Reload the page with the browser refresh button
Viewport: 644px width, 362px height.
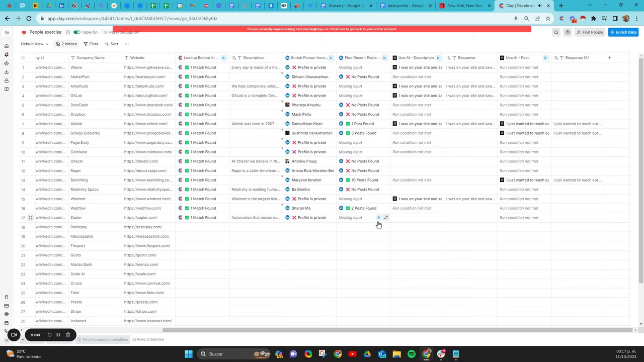point(29,19)
